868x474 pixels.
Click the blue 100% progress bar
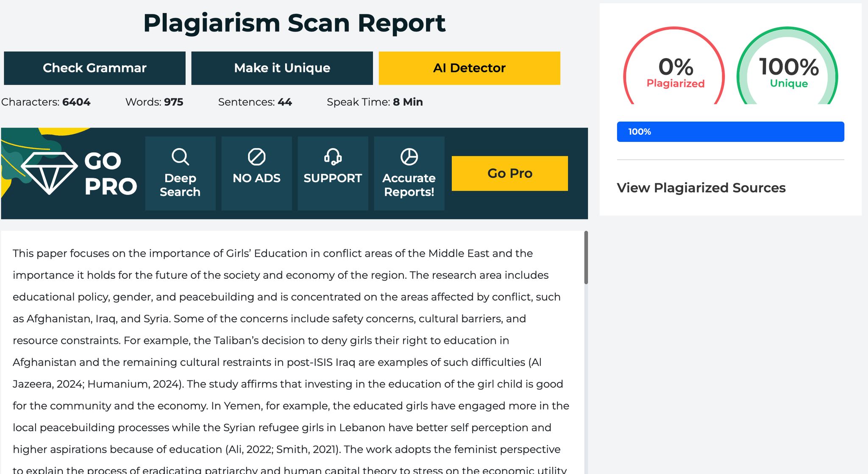tap(730, 132)
